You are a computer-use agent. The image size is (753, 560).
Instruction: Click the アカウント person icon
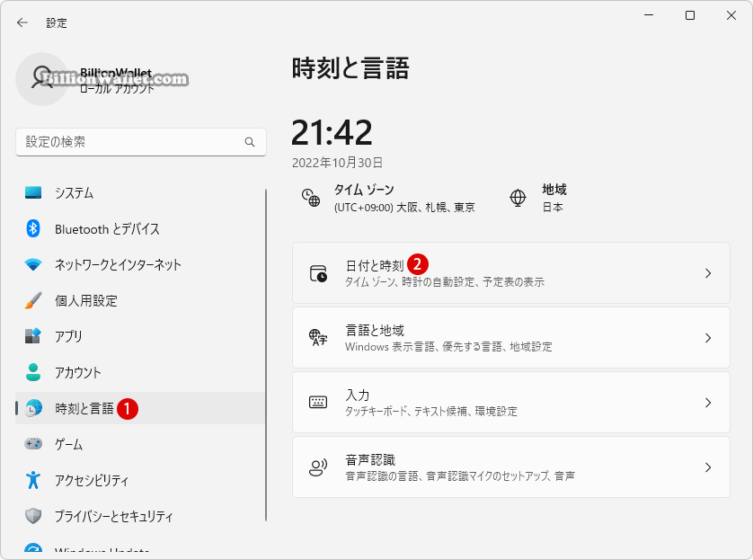click(x=33, y=372)
